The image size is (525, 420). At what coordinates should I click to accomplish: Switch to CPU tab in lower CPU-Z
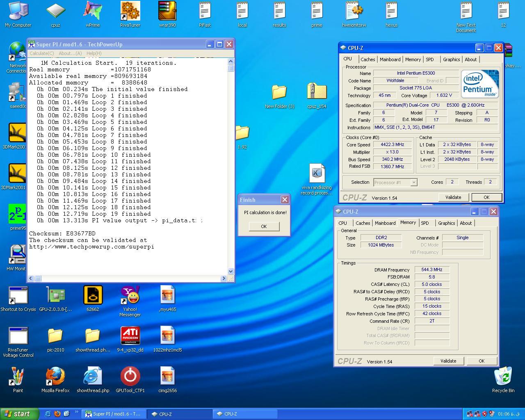[x=343, y=223]
